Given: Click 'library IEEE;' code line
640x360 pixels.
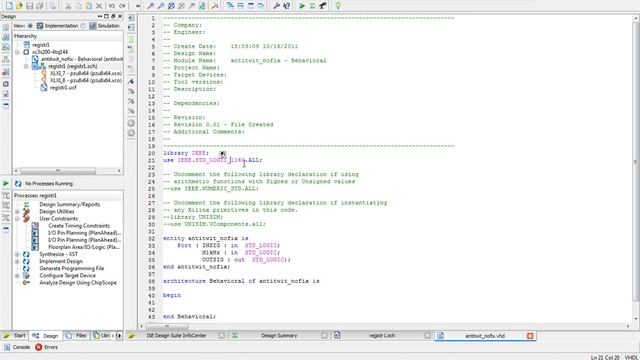Looking at the screenshot, I should (x=186, y=153).
